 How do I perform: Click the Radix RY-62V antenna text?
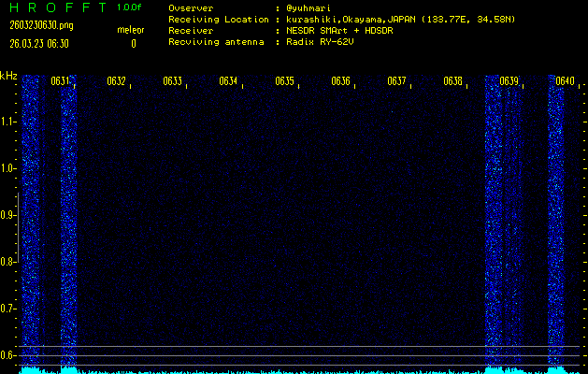pos(320,42)
